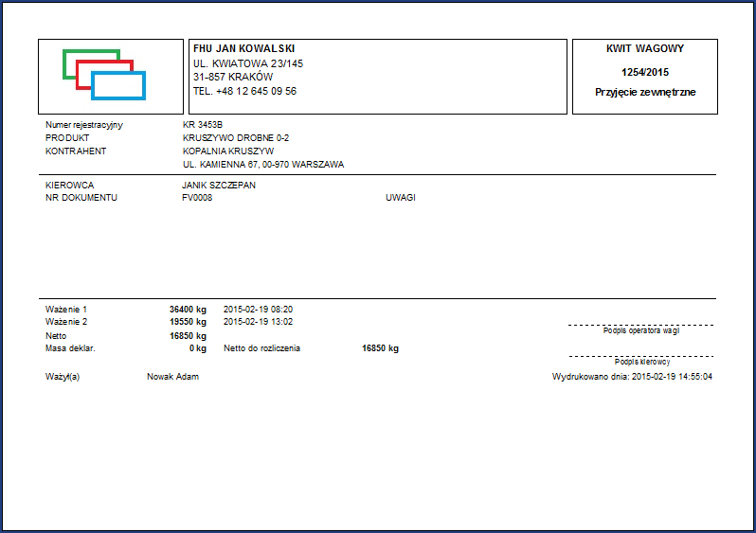Click the driver name JANIK SZCZEPAN
The height and width of the screenshot is (533, 756).
tap(218, 186)
